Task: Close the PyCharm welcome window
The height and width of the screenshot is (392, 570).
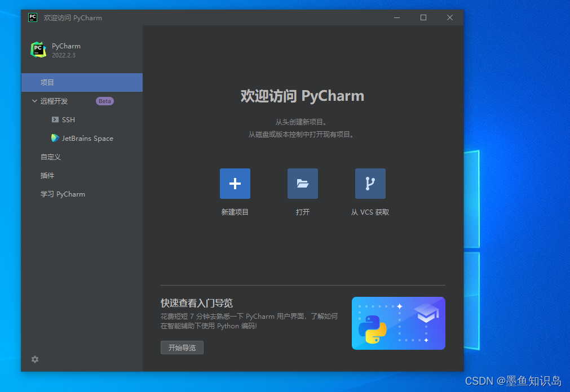Action: click(x=450, y=17)
